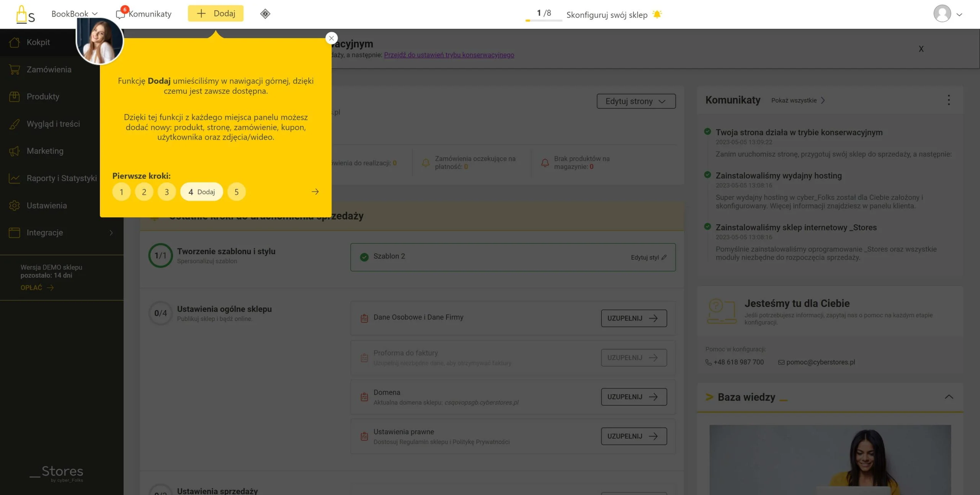Click the Produkty box icon
The height and width of the screenshot is (495, 980).
pyautogui.click(x=14, y=96)
